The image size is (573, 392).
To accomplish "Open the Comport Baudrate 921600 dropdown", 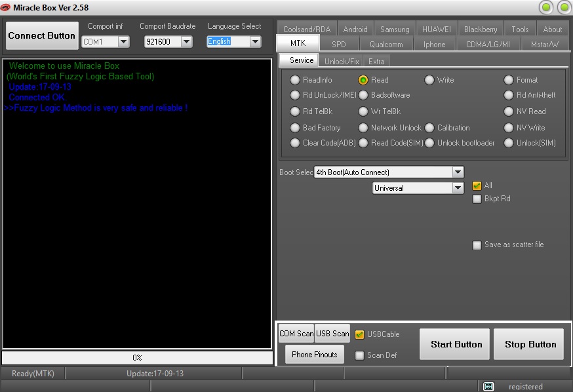I will (186, 42).
